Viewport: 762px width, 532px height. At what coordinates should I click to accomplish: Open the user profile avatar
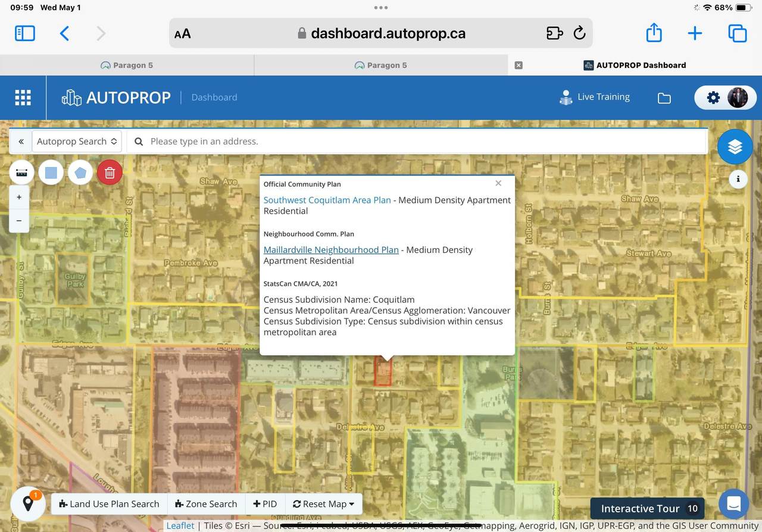[x=738, y=98]
